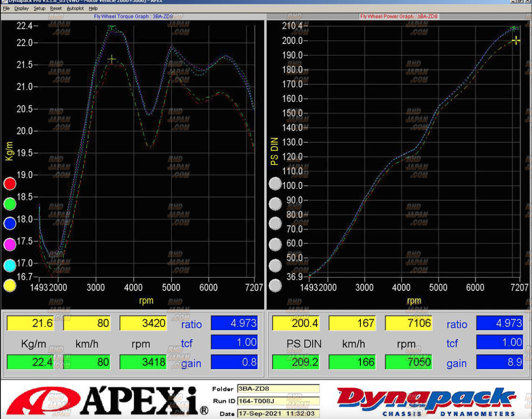Click the yellow cursor marker on torque peak
This screenshot has height=419, width=532.
tap(112, 60)
